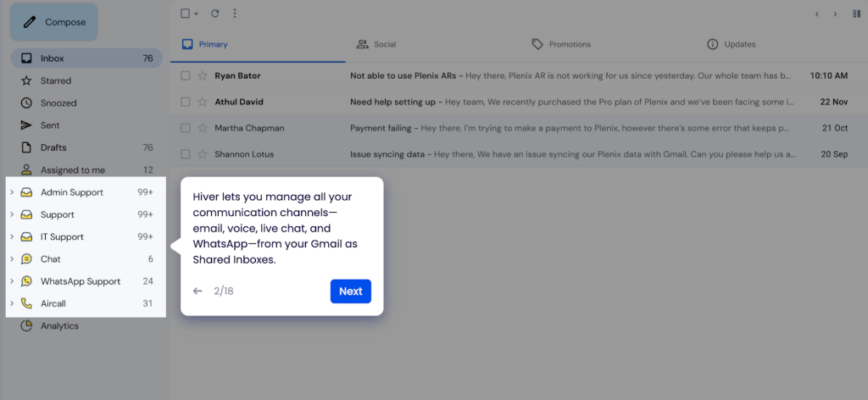Click the Support shared inbox icon

click(x=26, y=214)
